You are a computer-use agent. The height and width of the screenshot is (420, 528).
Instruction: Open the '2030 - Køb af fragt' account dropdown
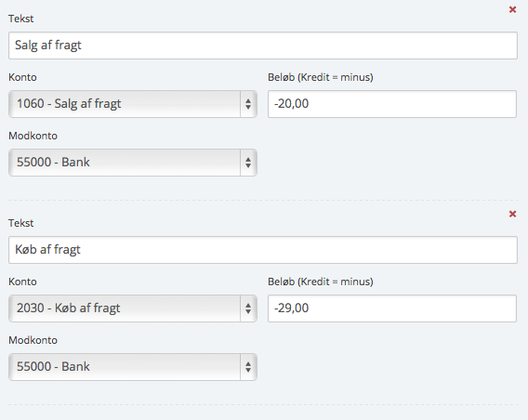[x=133, y=308]
